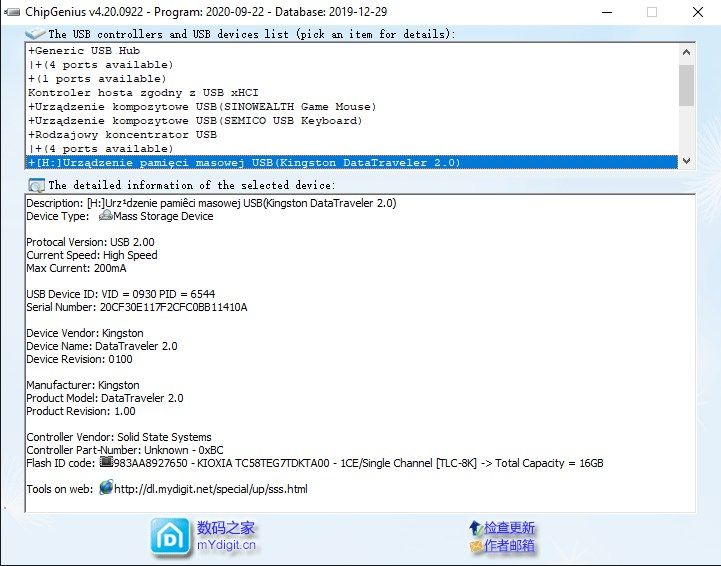Click the device list scroll up arrow

686,52
